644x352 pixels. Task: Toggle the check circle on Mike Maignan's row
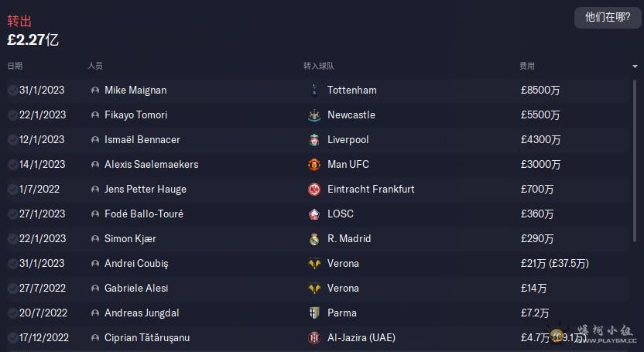[12, 91]
